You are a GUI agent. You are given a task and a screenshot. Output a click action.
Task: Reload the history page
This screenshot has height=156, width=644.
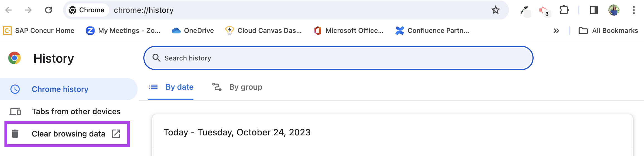tap(49, 10)
